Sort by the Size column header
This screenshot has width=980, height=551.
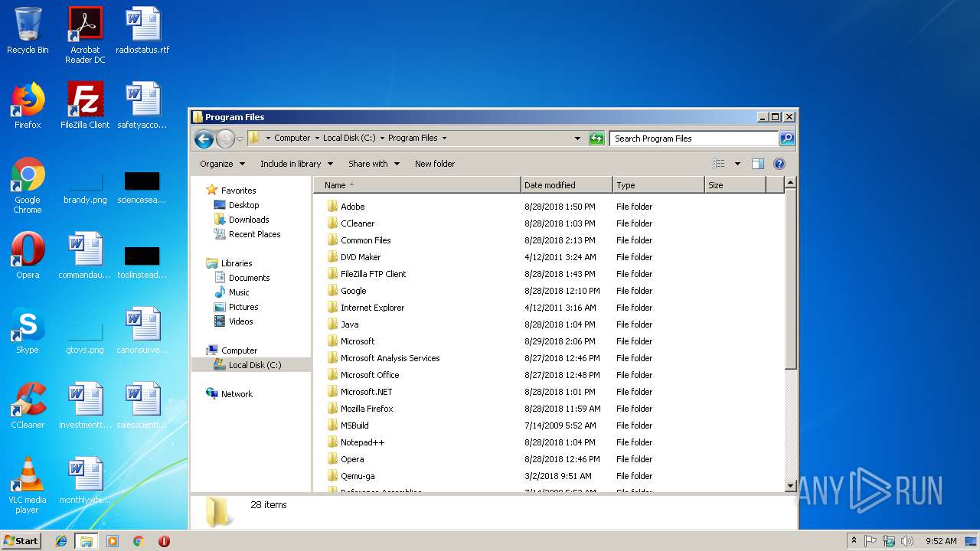(735, 185)
